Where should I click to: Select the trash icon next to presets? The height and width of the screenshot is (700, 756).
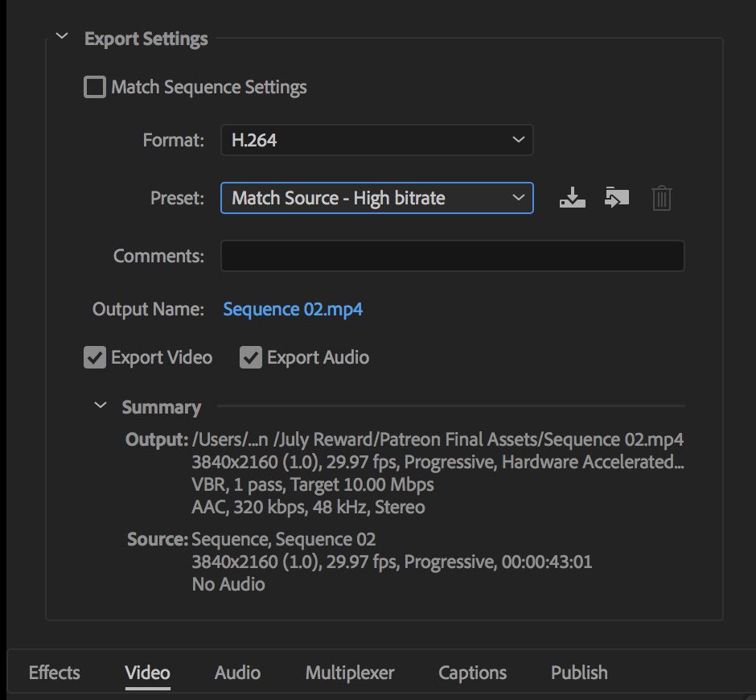coord(661,197)
